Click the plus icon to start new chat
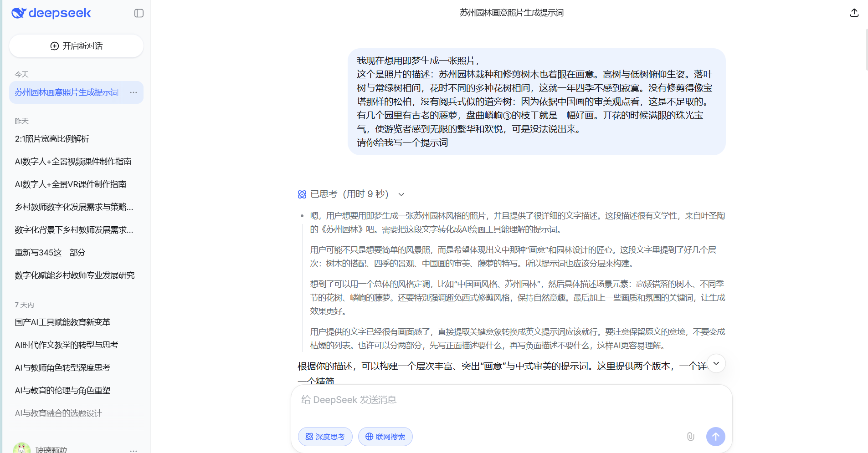Screen dimensions: 868x453 pos(54,46)
